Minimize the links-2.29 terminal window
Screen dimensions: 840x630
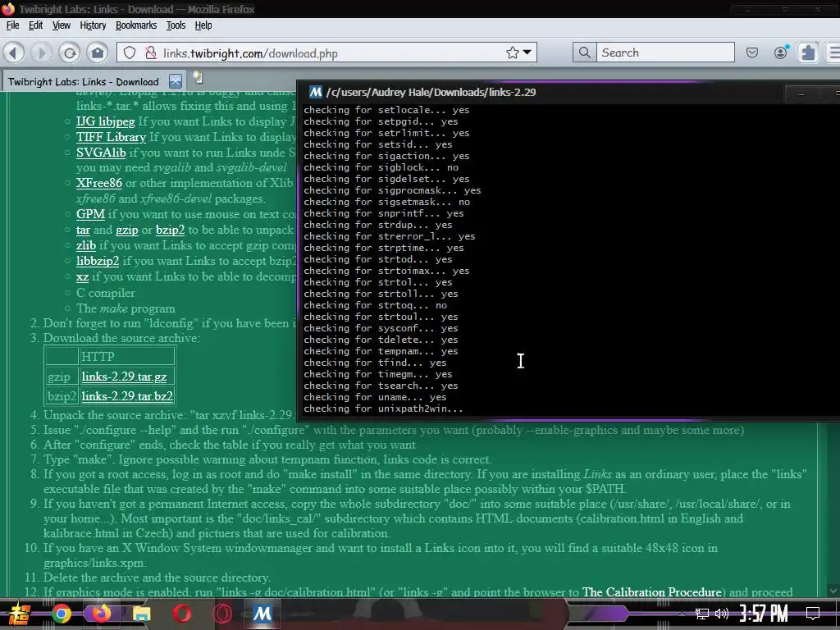click(x=801, y=94)
